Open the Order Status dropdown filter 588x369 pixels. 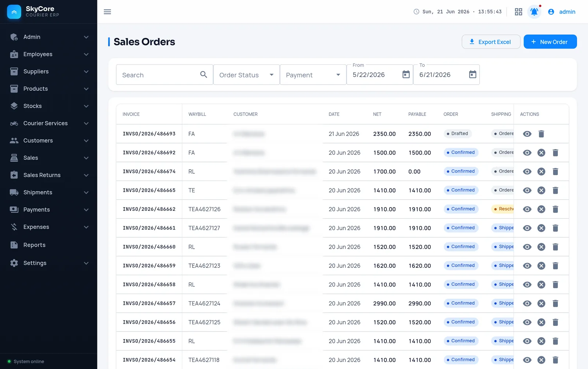(x=247, y=75)
